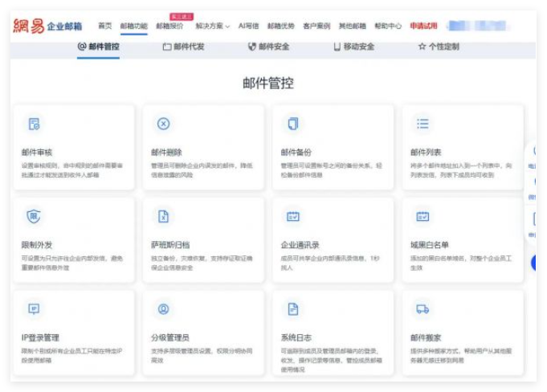This screenshot has width=547, height=392.
Task: Open 邮箱优势 in top navigation
Action: [x=281, y=26]
